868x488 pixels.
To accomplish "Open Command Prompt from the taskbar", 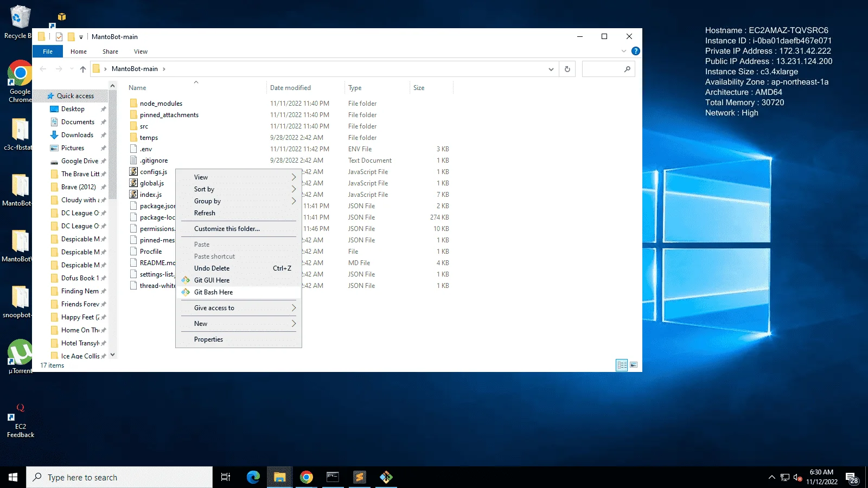I will click(333, 477).
